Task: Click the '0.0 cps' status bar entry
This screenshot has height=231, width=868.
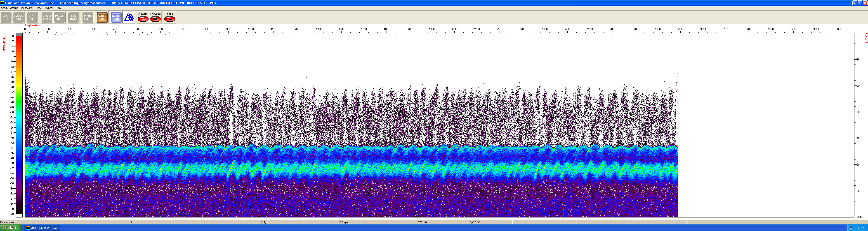Action: tap(344, 222)
